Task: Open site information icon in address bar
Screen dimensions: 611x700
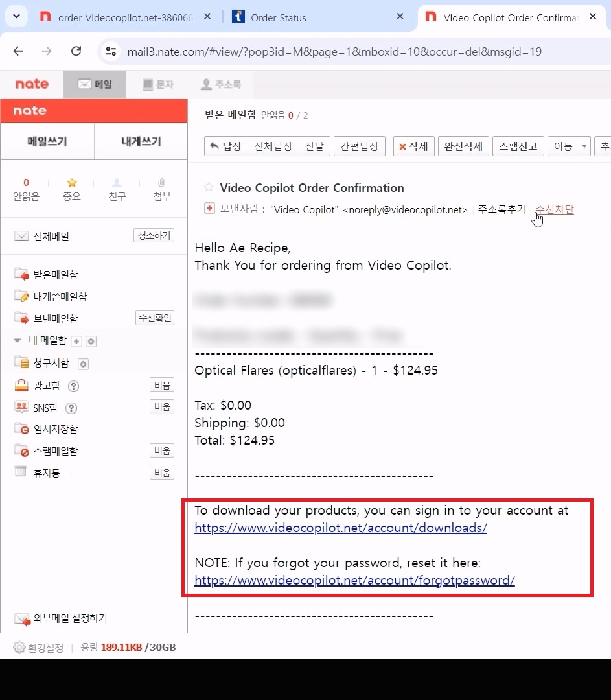Action: coord(111,51)
